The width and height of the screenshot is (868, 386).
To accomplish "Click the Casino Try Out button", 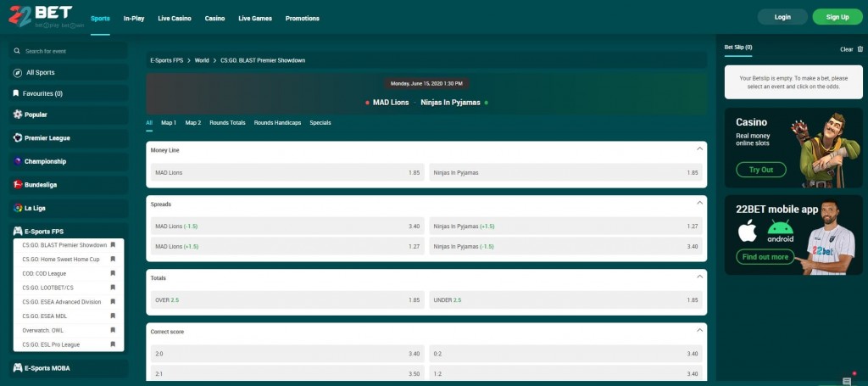I will [x=761, y=170].
